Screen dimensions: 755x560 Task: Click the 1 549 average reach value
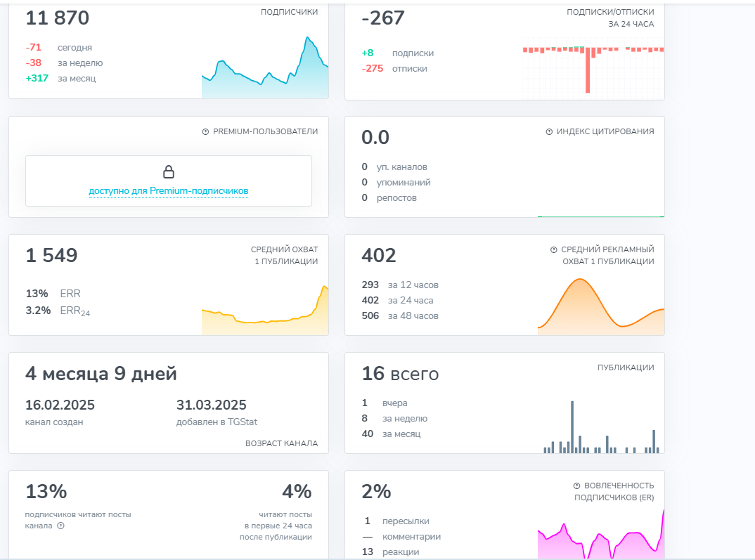point(51,256)
